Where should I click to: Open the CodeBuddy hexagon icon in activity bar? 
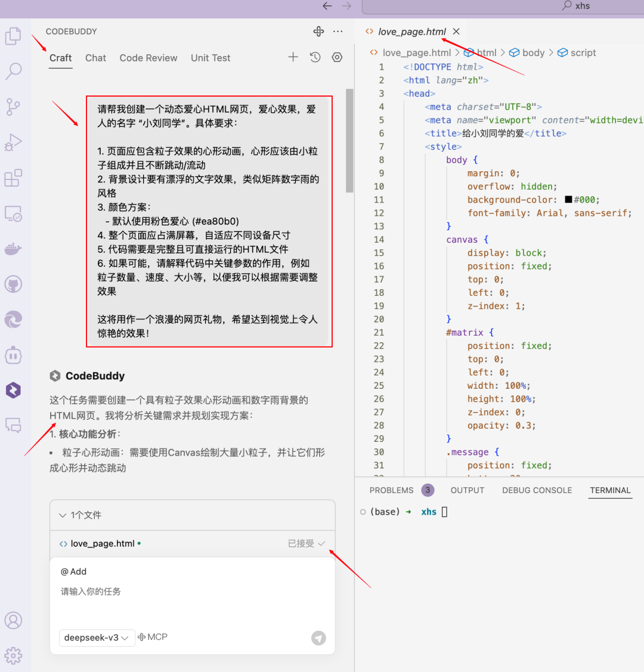click(13, 391)
